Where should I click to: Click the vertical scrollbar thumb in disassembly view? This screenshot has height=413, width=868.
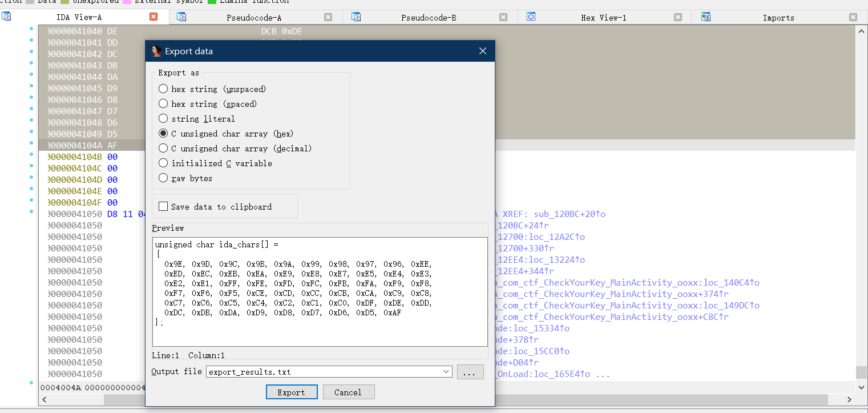[861, 372]
